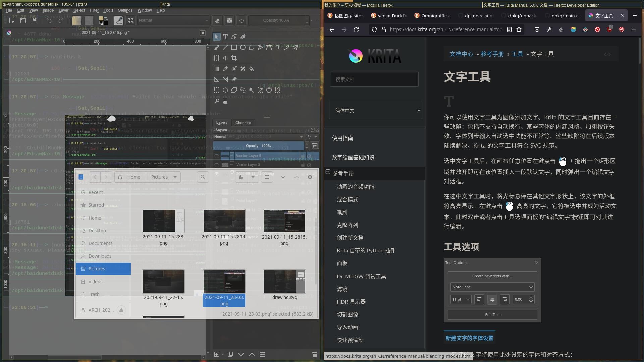The width and height of the screenshot is (644, 362).
Task: Select the Crop tool
Action: point(234,58)
